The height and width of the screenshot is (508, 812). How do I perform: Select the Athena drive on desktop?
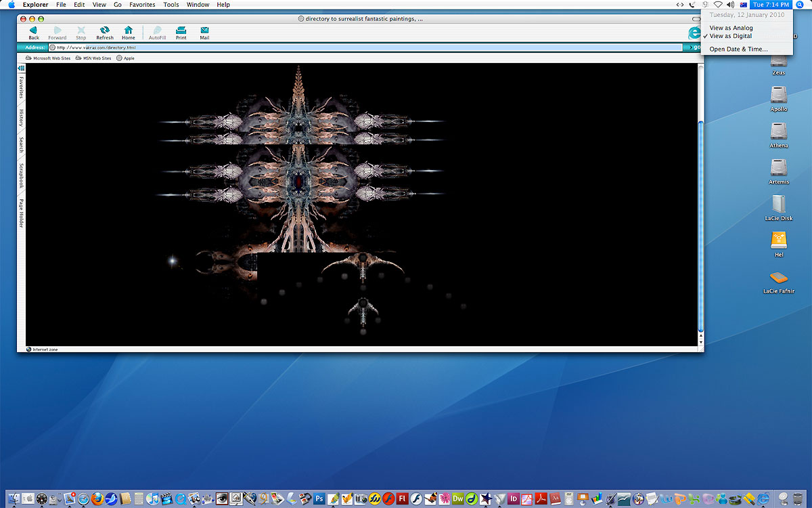coord(779,135)
